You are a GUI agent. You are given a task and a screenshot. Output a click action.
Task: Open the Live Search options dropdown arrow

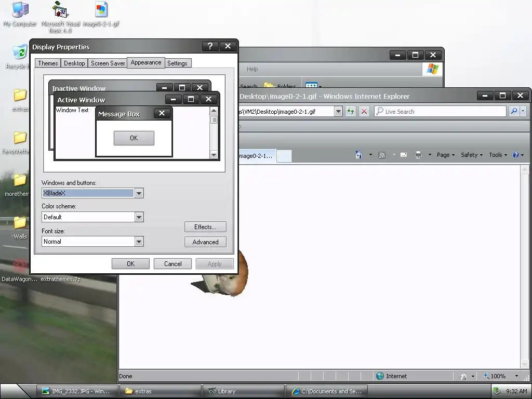click(523, 111)
